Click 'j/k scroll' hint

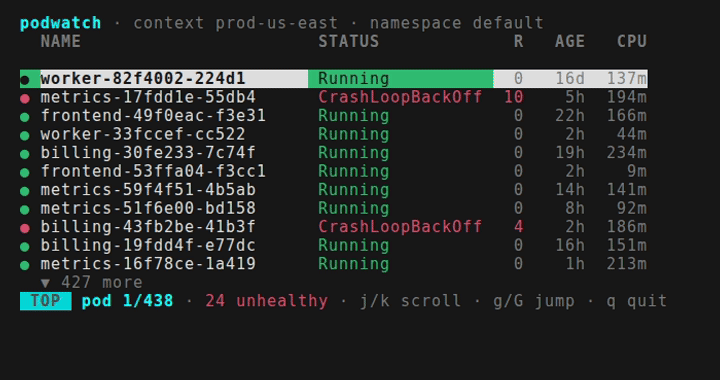coord(411,302)
